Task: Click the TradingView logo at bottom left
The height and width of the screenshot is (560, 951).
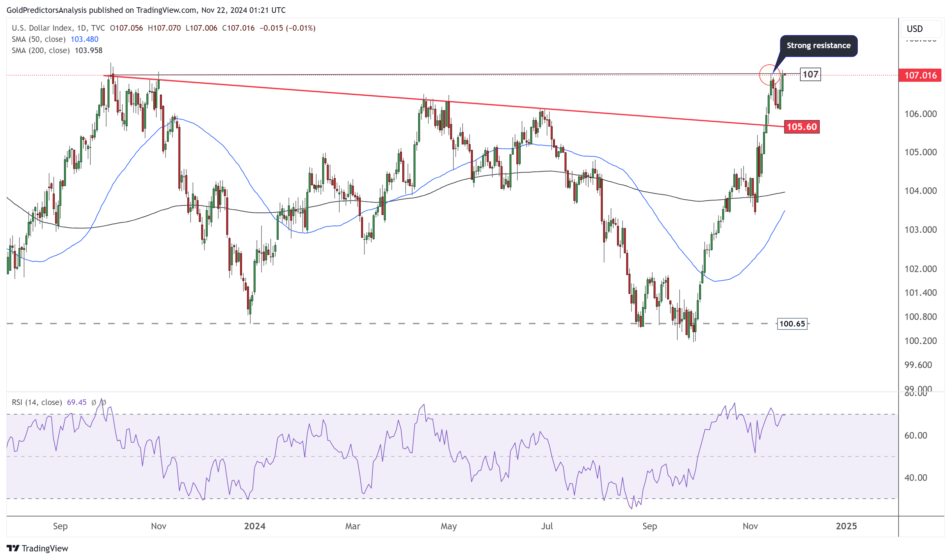Action: [37, 548]
